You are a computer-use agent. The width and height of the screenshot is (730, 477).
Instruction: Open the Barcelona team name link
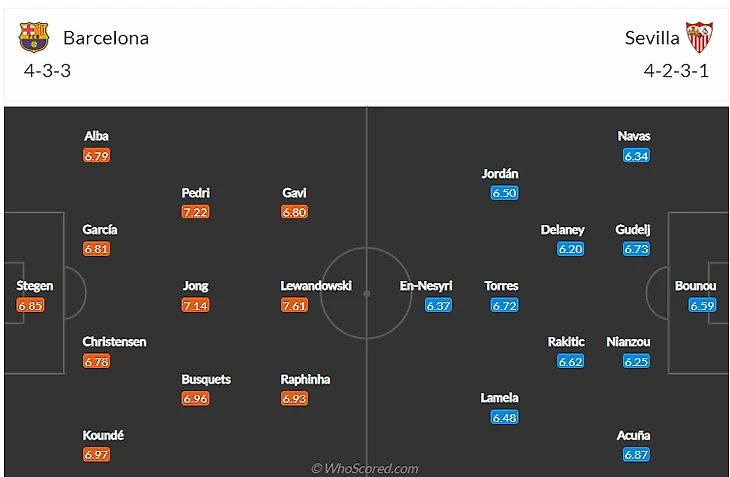tap(106, 38)
